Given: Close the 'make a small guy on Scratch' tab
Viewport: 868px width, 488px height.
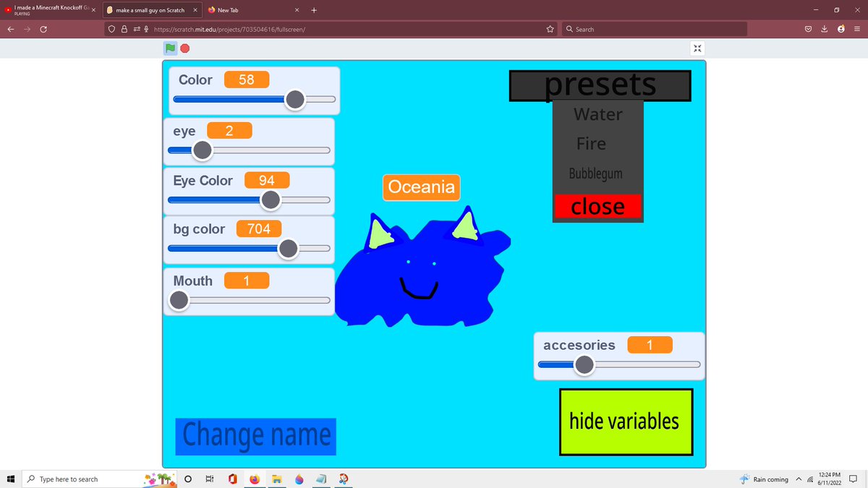Looking at the screenshot, I should (195, 10).
